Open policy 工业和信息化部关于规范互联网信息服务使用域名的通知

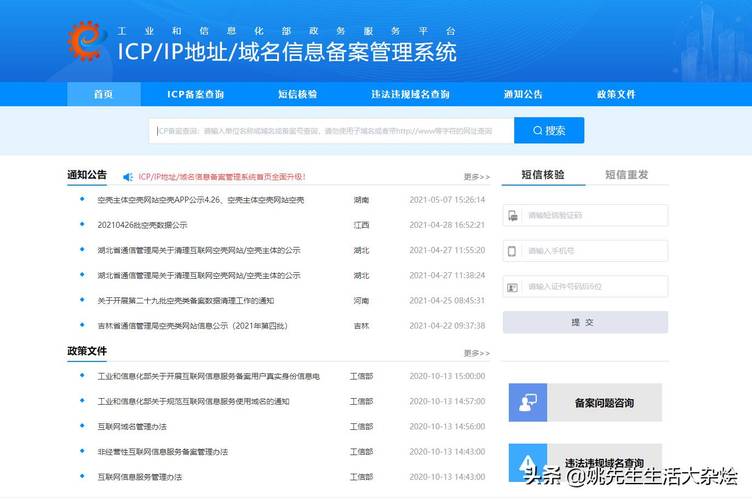[193, 401]
